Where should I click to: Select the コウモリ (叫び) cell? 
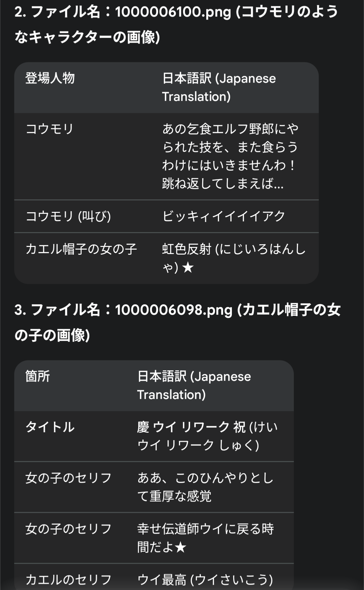tap(68, 216)
